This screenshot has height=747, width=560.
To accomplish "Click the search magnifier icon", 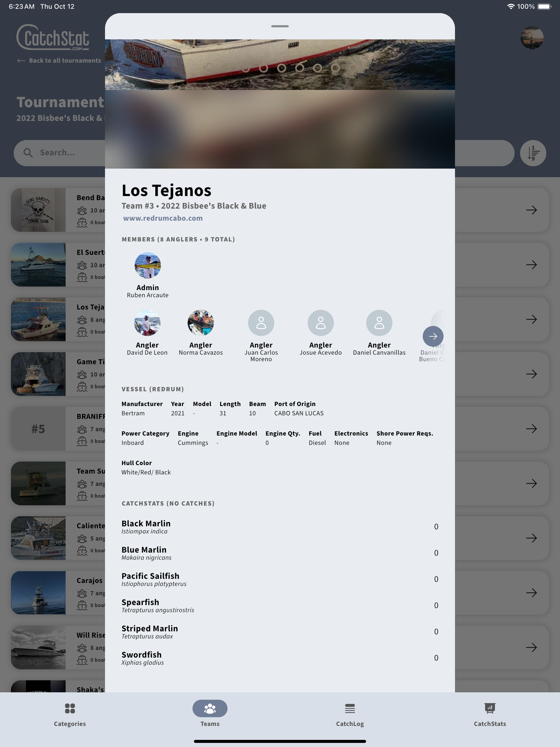I will click(x=28, y=153).
